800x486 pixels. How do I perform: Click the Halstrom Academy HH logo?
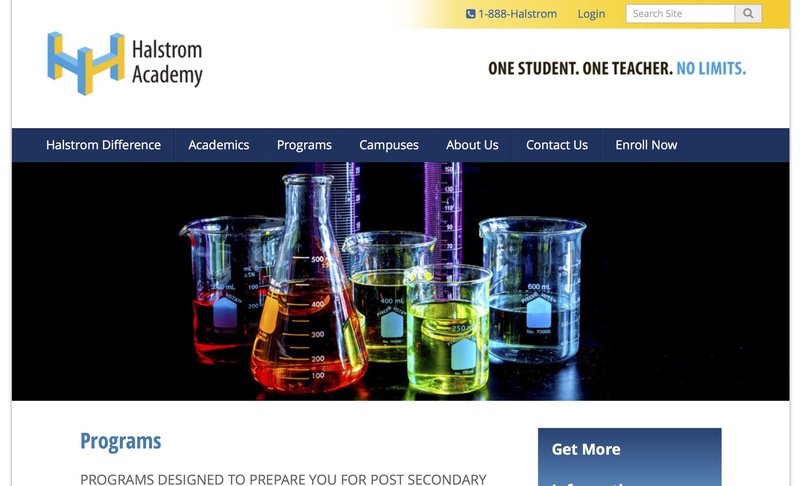point(86,63)
